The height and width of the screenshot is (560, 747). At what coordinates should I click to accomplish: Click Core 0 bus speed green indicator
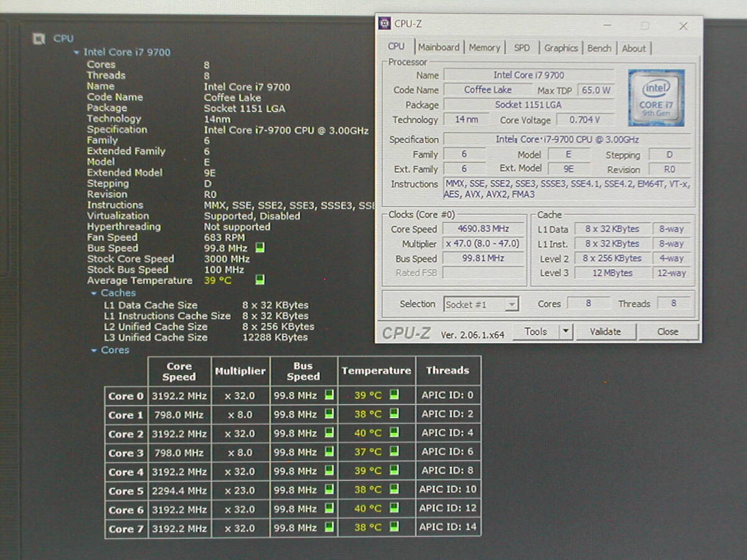pyautogui.click(x=329, y=395)
